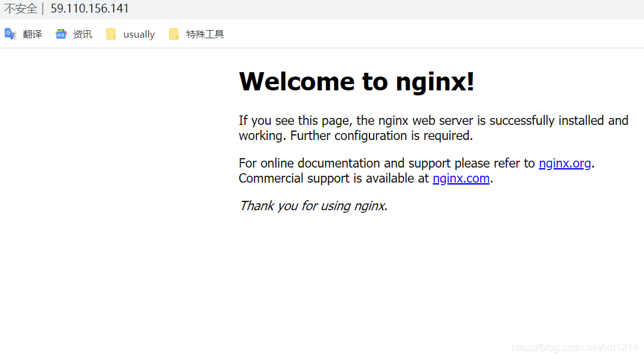Open the usually bookmarks folder label

[139, 35]
